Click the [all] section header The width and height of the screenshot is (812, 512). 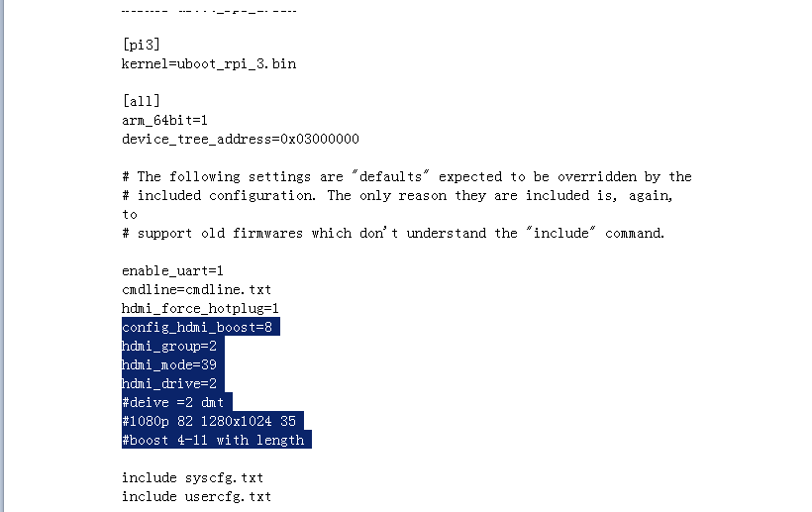pos(141,101)
